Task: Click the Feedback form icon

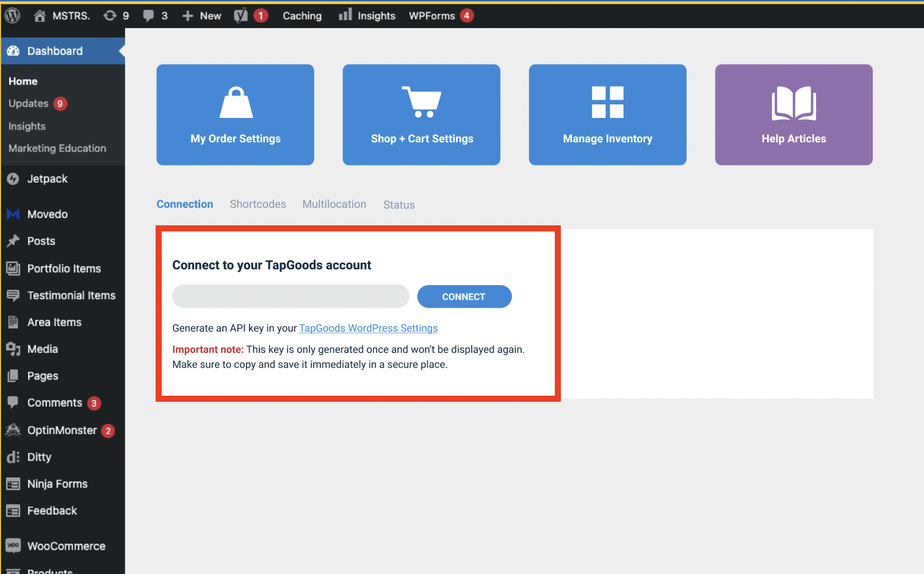Action: tap(13, 511)
